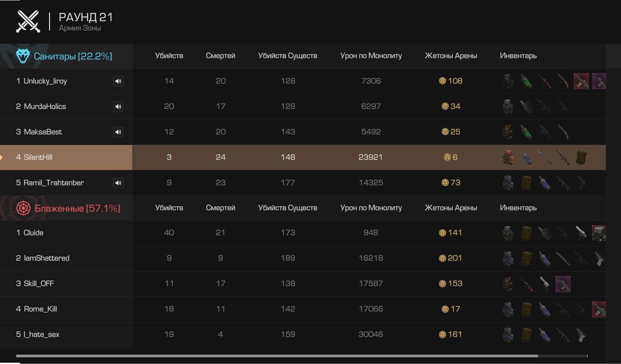Select player row Skill_OFF

pos(303,284)
